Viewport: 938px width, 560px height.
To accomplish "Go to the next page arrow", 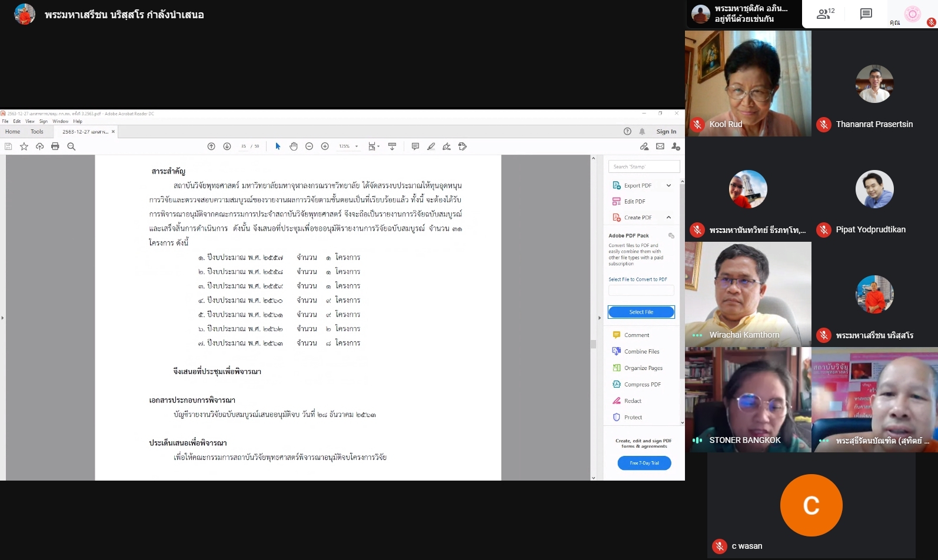I will point(227,146).
